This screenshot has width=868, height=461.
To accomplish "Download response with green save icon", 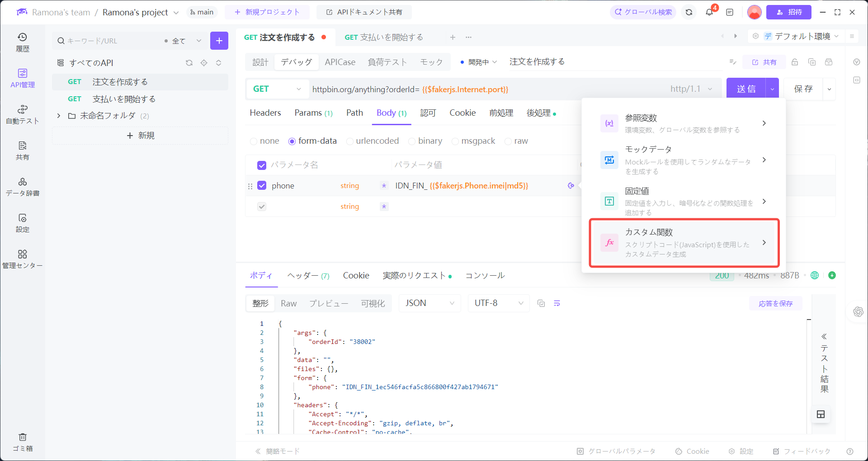I will pos(832,275).
